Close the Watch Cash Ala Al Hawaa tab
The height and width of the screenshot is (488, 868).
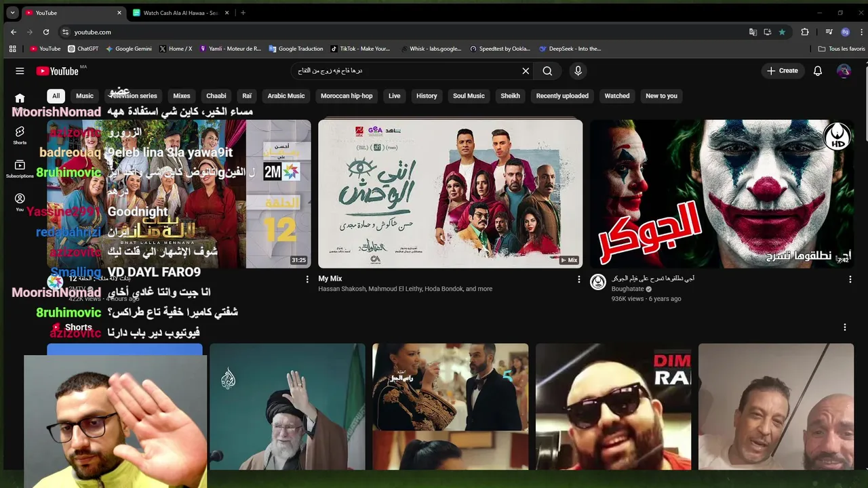click(x=227, y=13)
